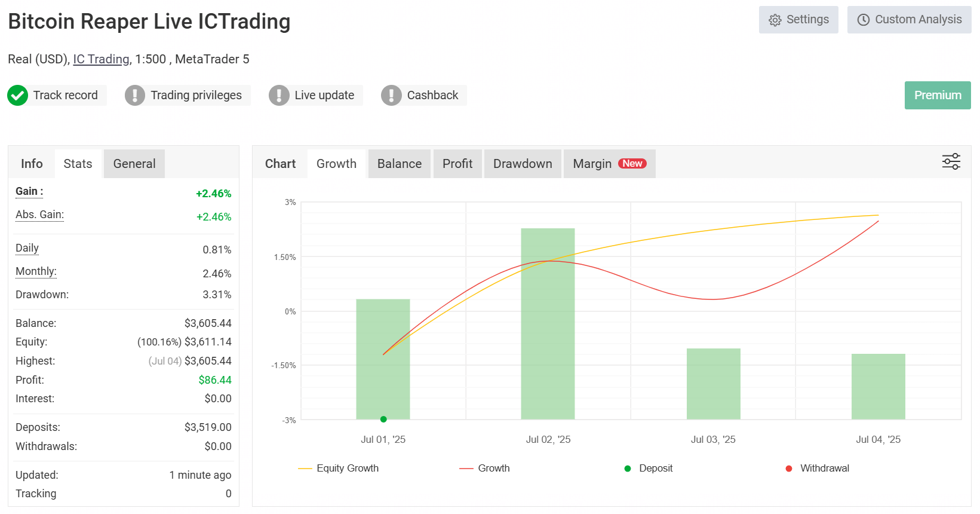The height and width of the screenshot is (514, 980).
Task: Click the green deposit dot on chart
Action: coord(383,419)
